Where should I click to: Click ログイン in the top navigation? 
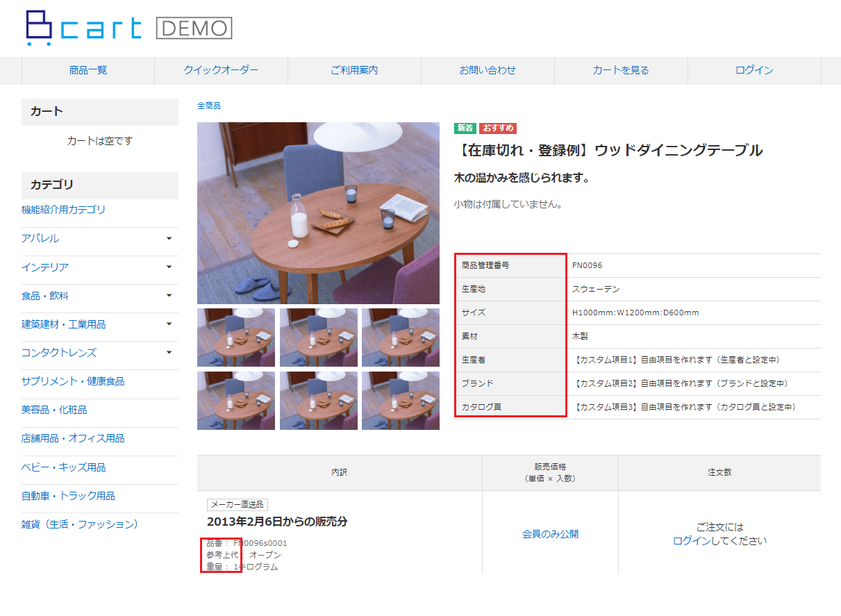click(x=754, y=70)
